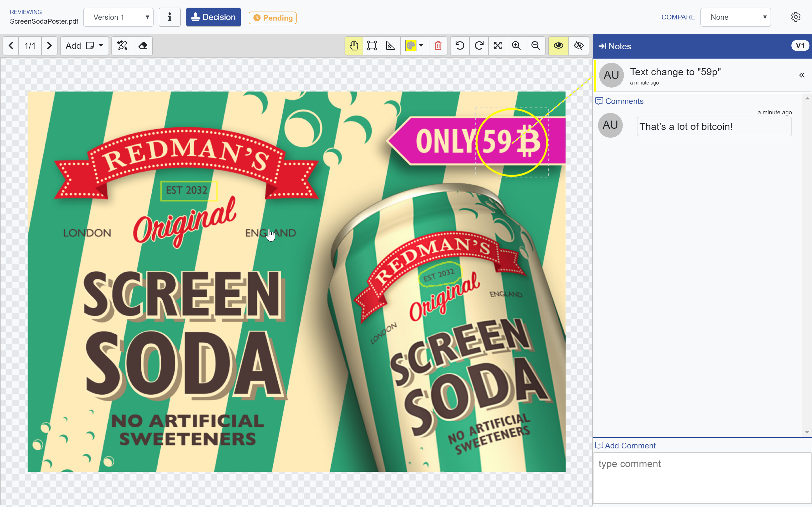Click the fit-to-screen expand icon

point(498,46)
